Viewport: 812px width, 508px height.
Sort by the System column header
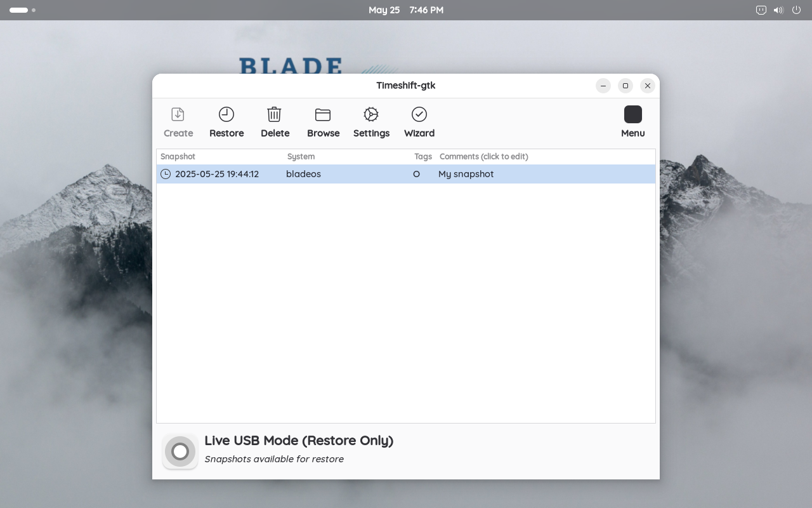[x=301, y=157]
